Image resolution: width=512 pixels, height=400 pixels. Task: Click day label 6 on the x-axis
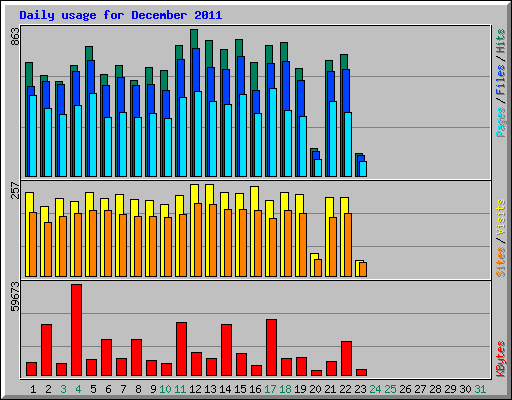(x=108, y=389)
